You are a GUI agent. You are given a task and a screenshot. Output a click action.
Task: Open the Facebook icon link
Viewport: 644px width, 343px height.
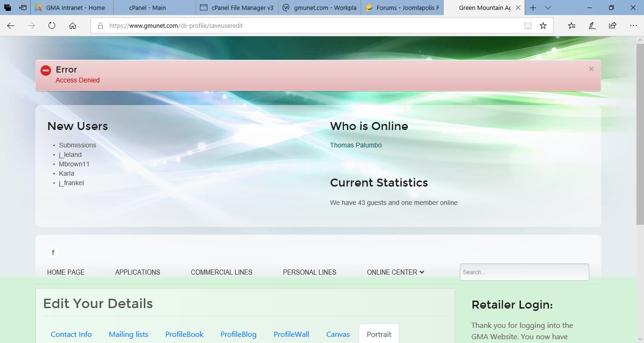pos(53,253)
